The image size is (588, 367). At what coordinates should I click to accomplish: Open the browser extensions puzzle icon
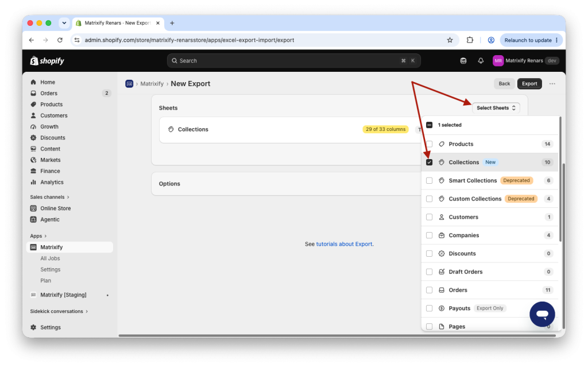pyautogui.click(x=470, y=40)
